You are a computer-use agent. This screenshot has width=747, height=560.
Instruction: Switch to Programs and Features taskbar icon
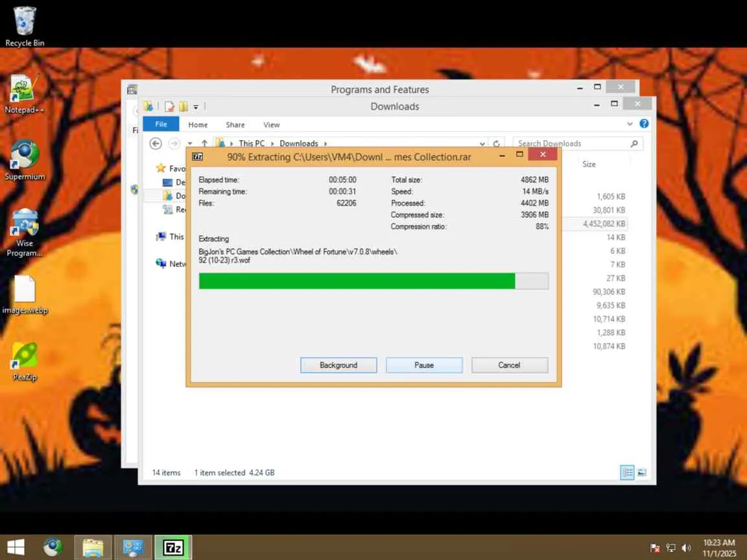133,548
